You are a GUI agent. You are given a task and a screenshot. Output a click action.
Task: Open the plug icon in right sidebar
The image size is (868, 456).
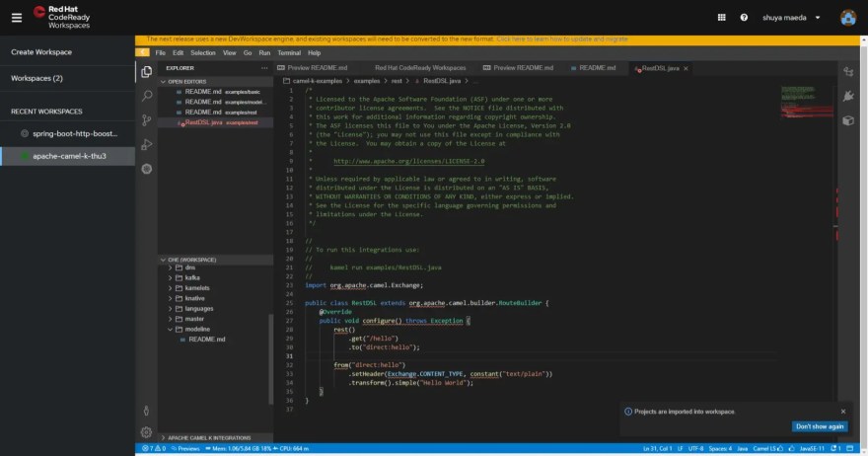tap(848, 96)
